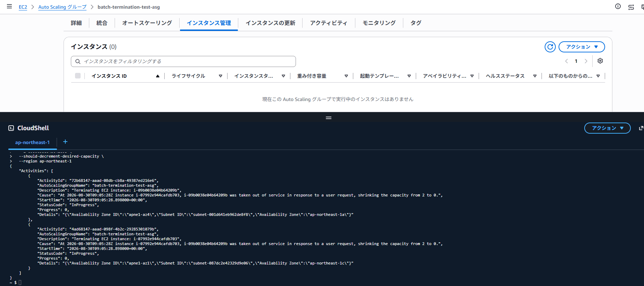Image resolution: width=644 pixels, height=286 pixels.
Task: Refresh the instances list
Action: pos(550,47)
